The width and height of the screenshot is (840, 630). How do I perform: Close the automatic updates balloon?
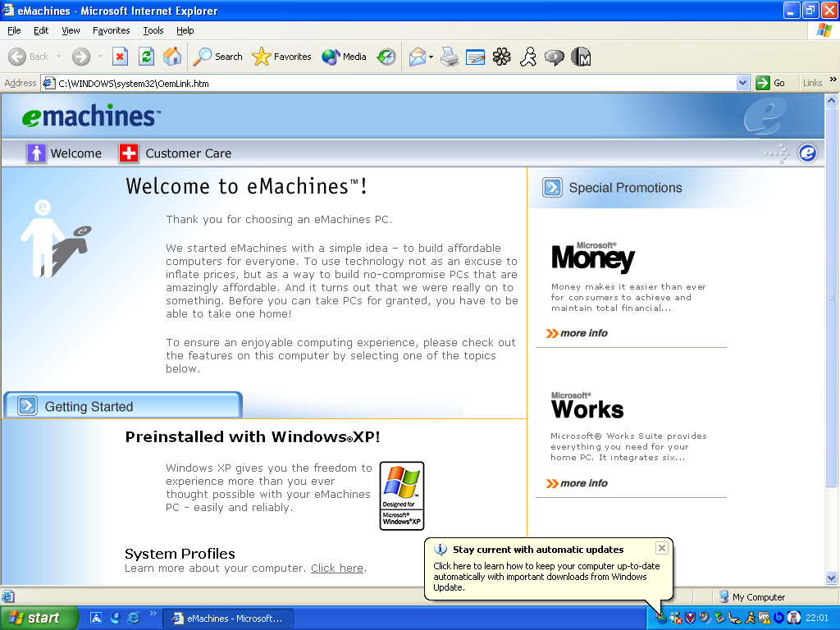point(662,548)
